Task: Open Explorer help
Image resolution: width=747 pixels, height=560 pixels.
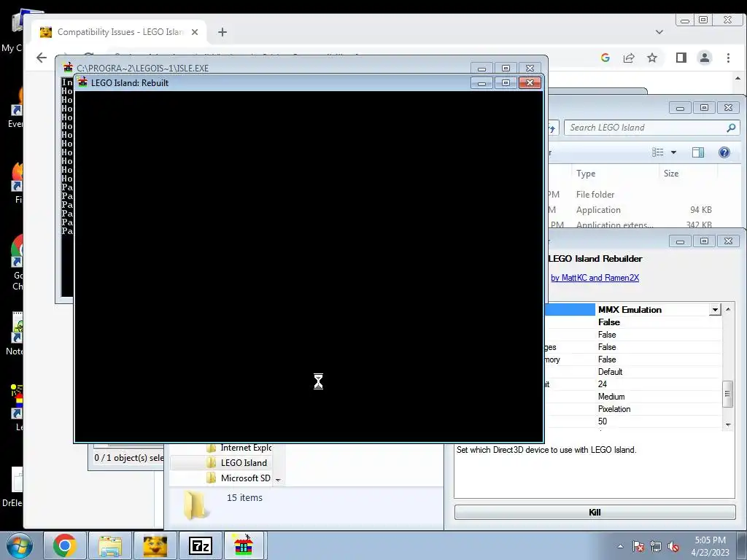Action: [724, 152]
